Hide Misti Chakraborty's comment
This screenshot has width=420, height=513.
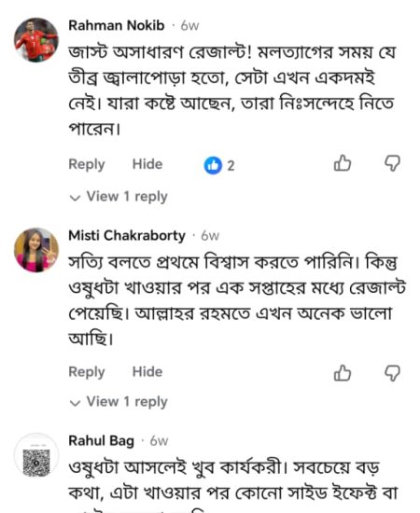click(x=147, y=371)
